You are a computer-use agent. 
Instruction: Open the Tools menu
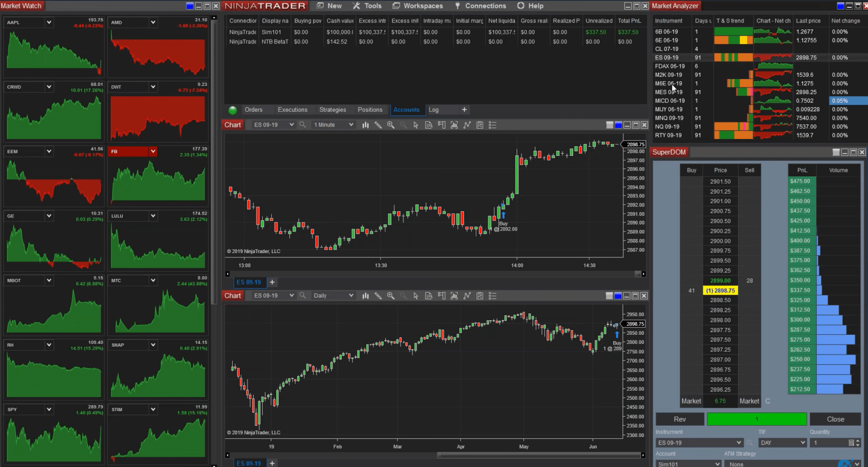pos(367,6)
